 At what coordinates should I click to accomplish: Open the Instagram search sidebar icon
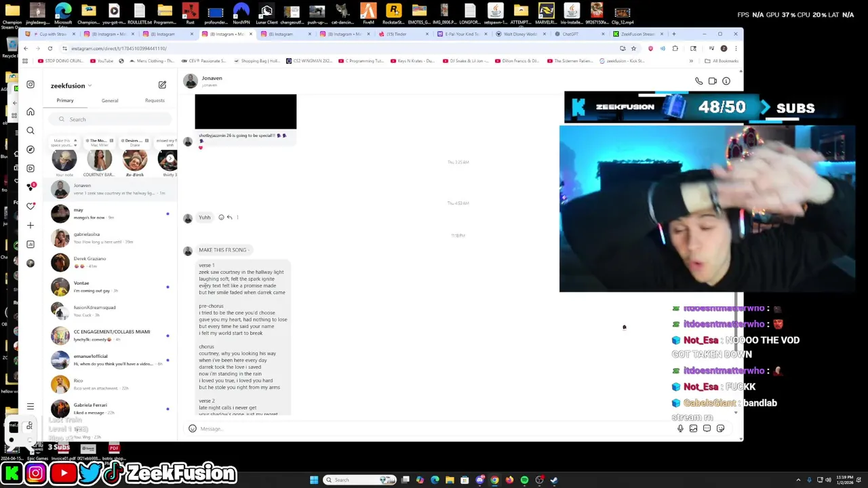pyautogui.click(x=30, y=130)
